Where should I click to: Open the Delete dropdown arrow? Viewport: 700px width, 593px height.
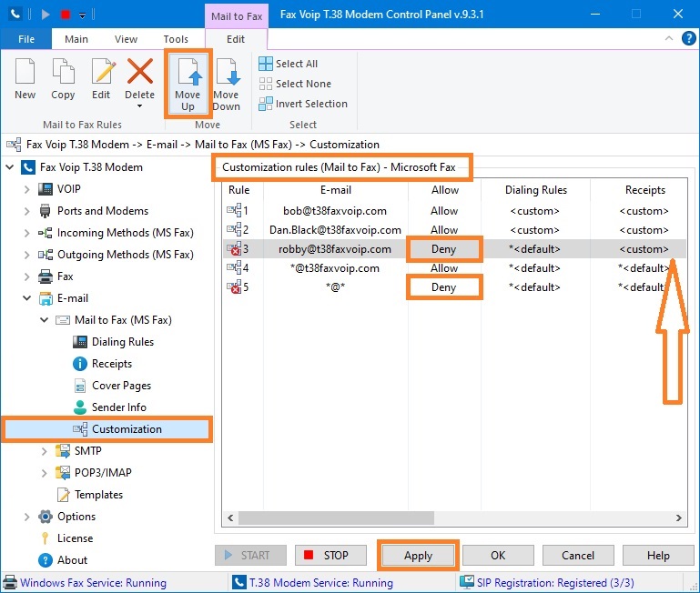click(140, 106)
